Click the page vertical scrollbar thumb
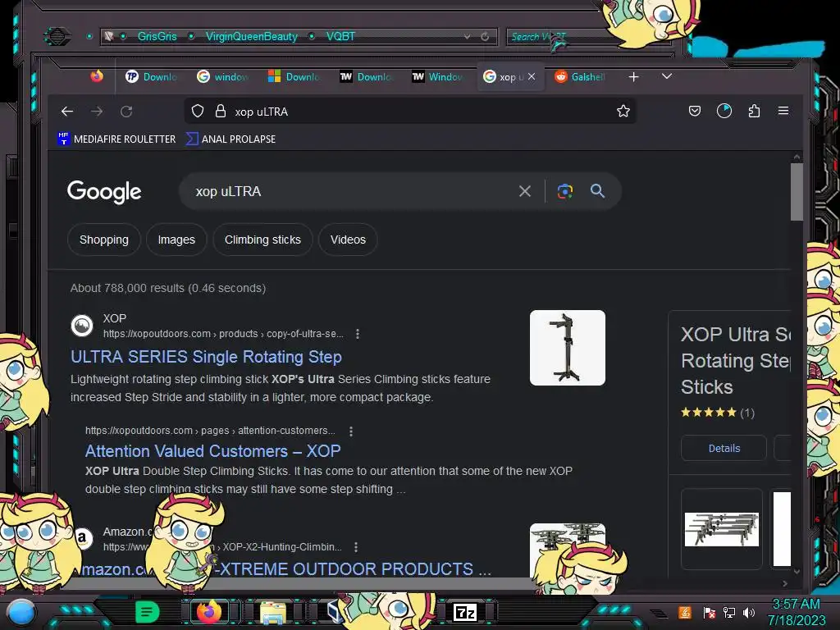The width and height of the screenshot is (840, 630). [x=797, y=191]
